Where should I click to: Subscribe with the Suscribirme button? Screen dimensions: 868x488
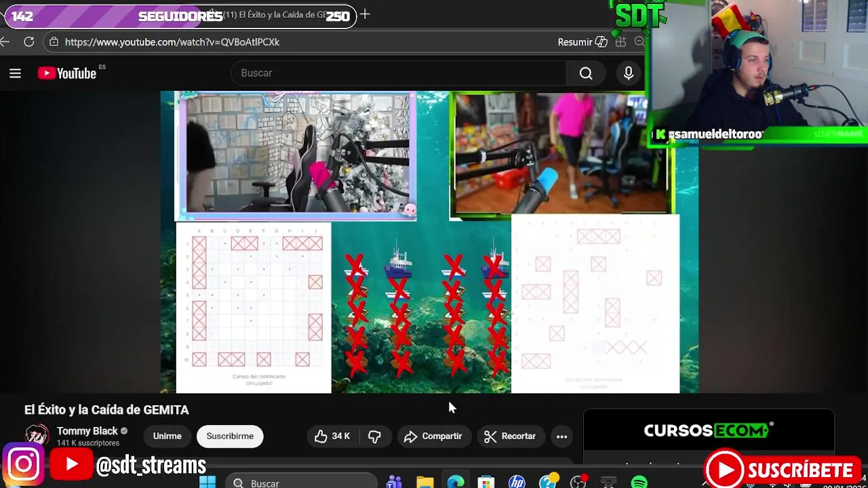pyautogui.click(x=230, y=436)
